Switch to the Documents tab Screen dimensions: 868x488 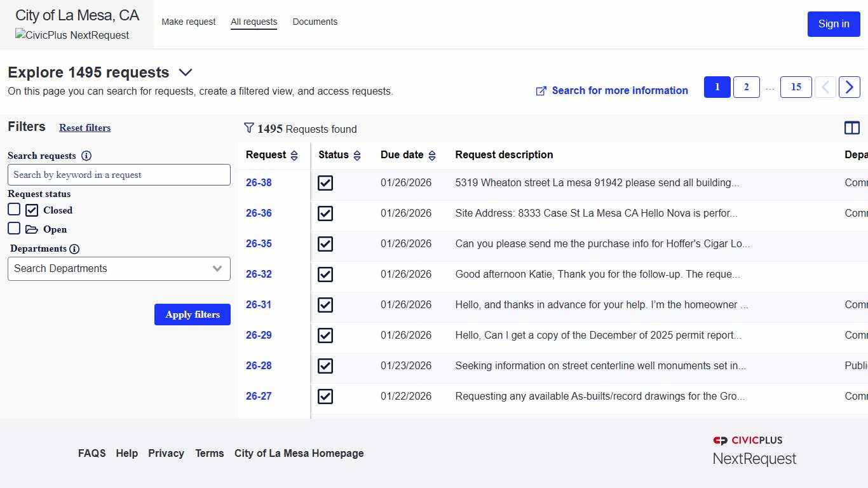315,22
